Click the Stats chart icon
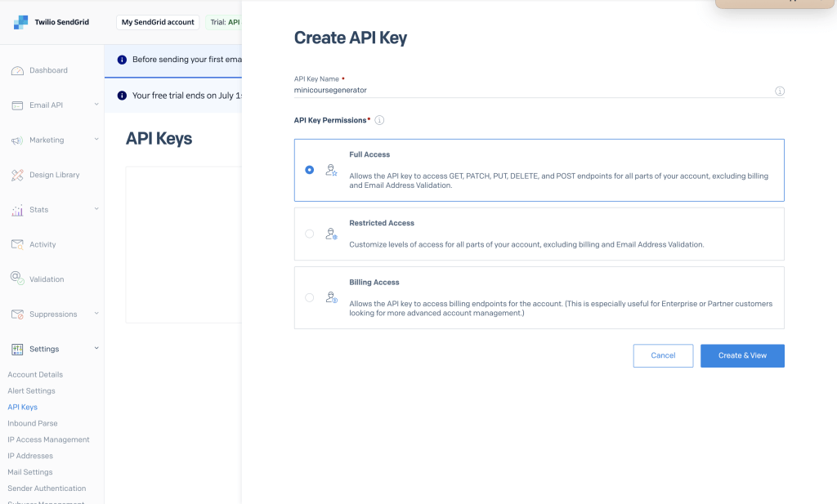The width and height of the screenshot is (837, 504). click(17, 210)
